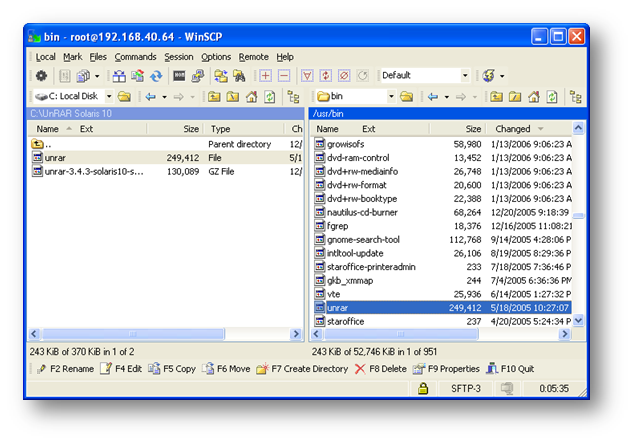
Task: Click local panel horizontal scrollbar right arrow
Action: tap(296, 334)
